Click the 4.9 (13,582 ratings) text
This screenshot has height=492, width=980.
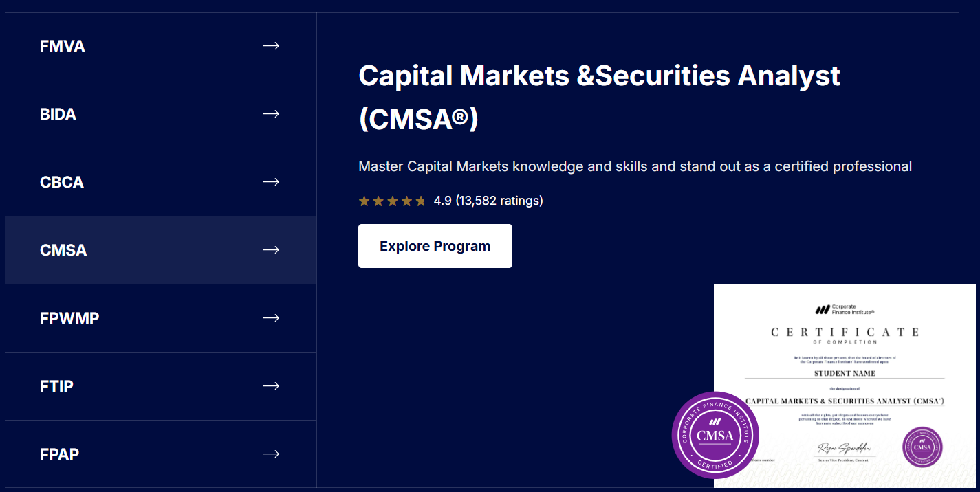point(488,201)
